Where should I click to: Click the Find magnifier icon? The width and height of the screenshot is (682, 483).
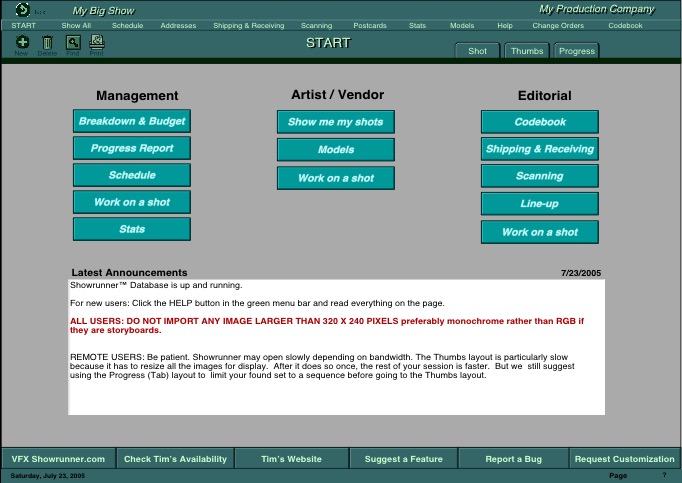click(x=72, y=42)
